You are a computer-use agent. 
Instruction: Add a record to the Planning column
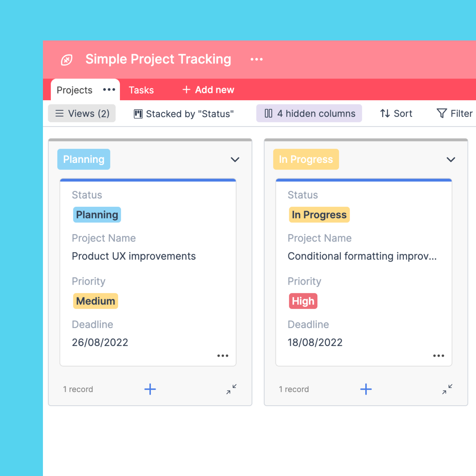pyautogui.click(x=150, y=389)
